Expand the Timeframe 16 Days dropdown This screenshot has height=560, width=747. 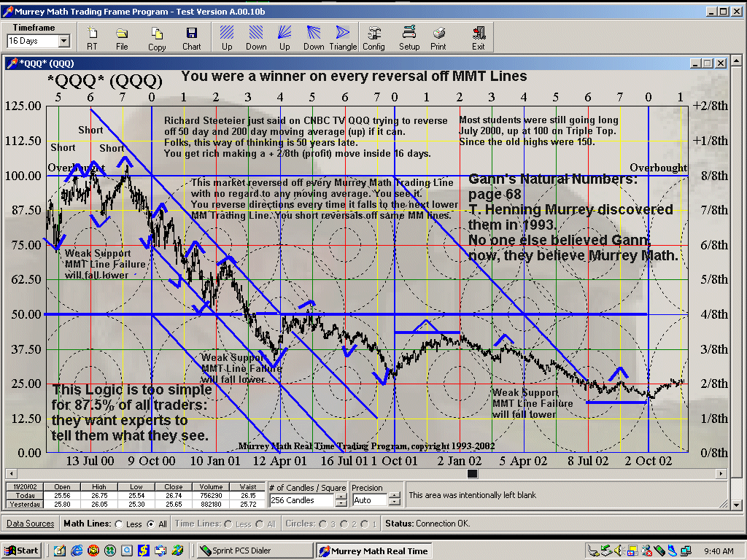point(64,42)
